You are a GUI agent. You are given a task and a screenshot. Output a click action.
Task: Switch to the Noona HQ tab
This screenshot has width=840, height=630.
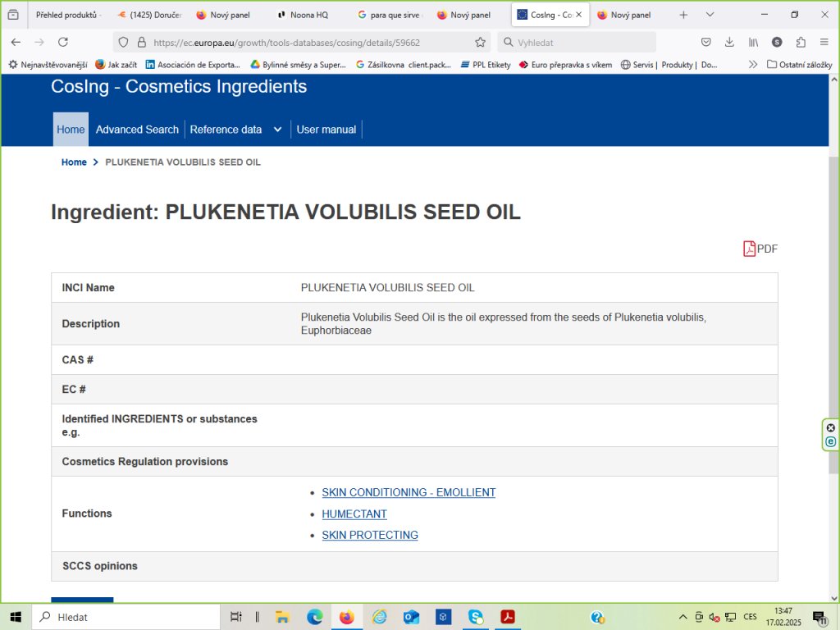[x=308, y=15]
